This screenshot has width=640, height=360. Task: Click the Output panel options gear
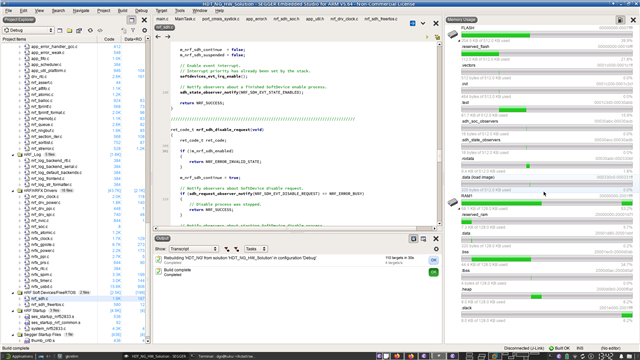tap(436, 249)
